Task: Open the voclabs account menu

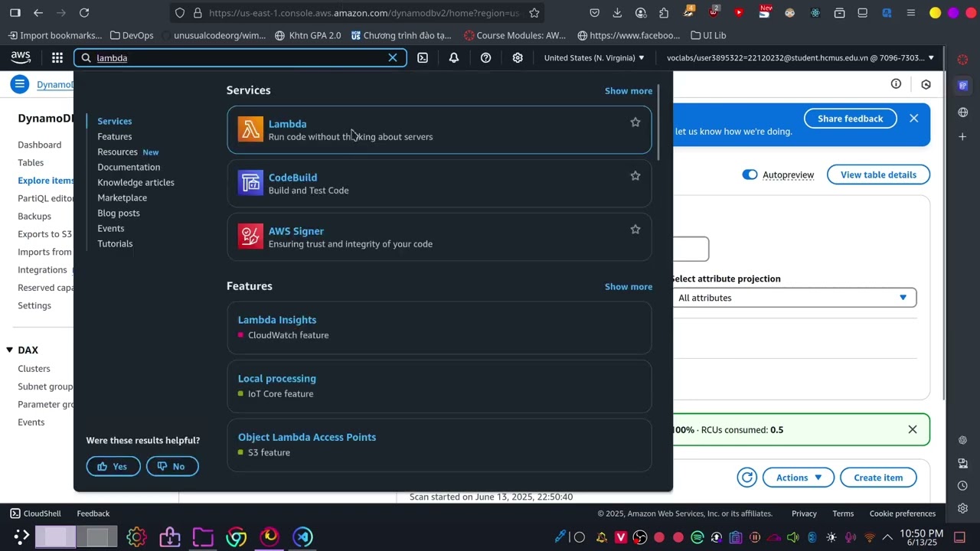Action: coord(800,57)
